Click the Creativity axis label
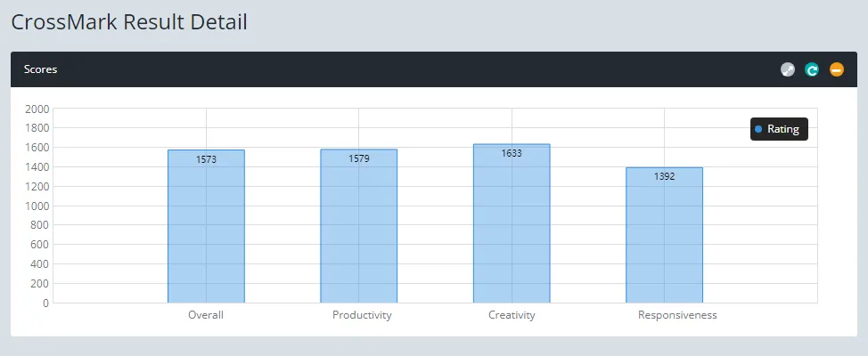The image size is (868, 356). [512, 315]
